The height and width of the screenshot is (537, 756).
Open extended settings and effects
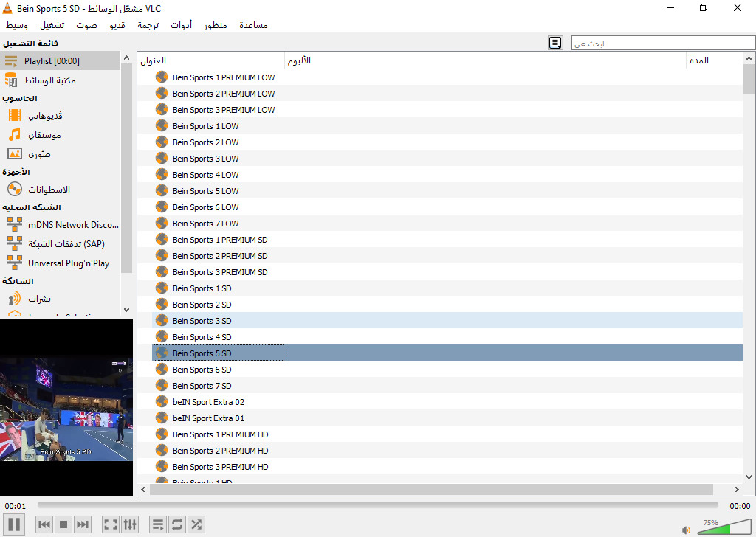point(130,524)
